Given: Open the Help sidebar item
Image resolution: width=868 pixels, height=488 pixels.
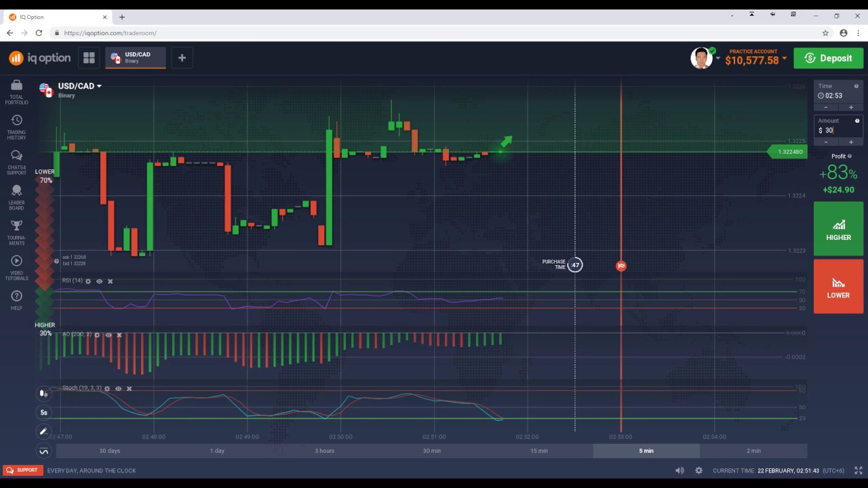Looking at the screenshot, I should pos(16,300).
